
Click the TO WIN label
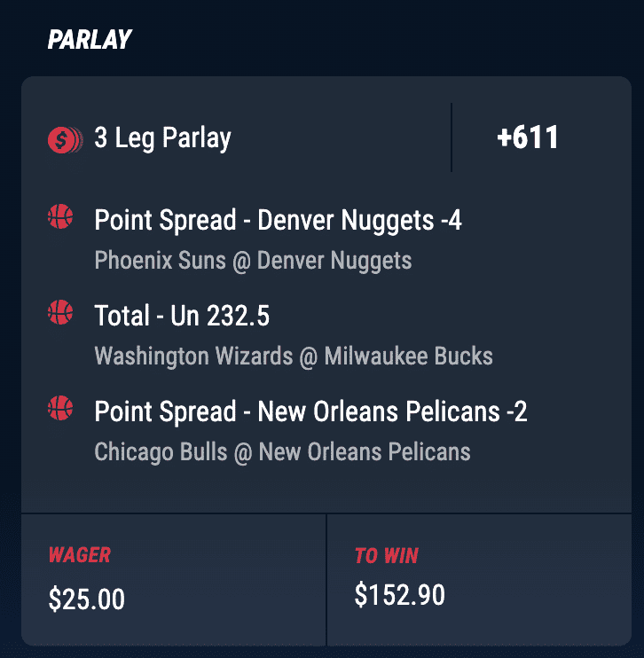click(x=386, y=556)
